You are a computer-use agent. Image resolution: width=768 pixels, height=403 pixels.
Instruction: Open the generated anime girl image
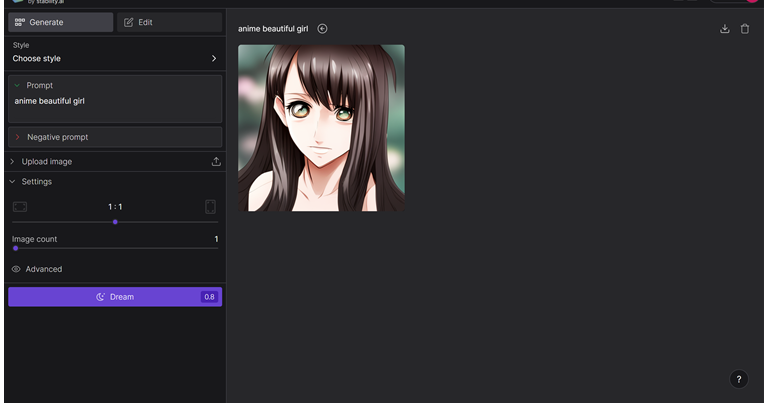coord(321,128)
